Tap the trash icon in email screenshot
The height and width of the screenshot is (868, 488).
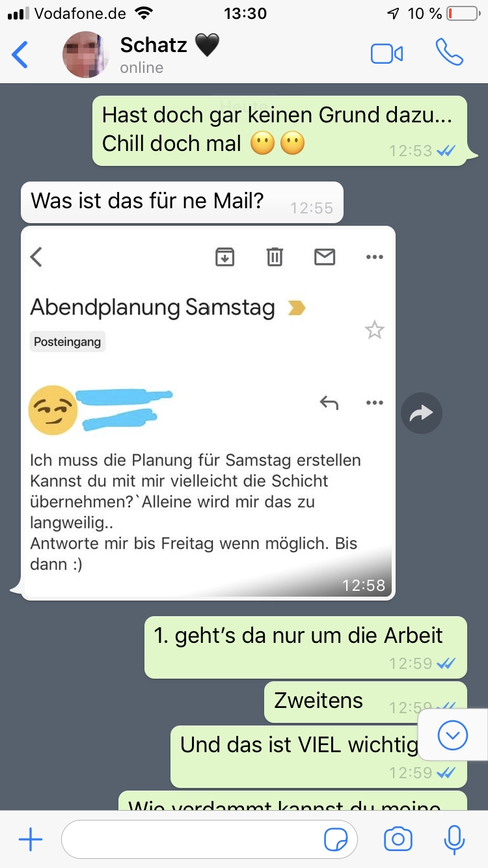[x=275, y=258]
